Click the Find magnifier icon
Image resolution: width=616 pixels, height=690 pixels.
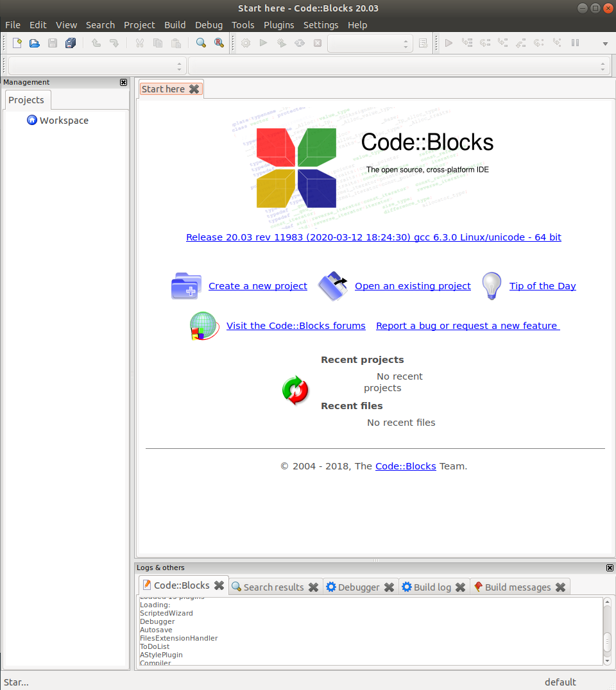pos(201,43)
